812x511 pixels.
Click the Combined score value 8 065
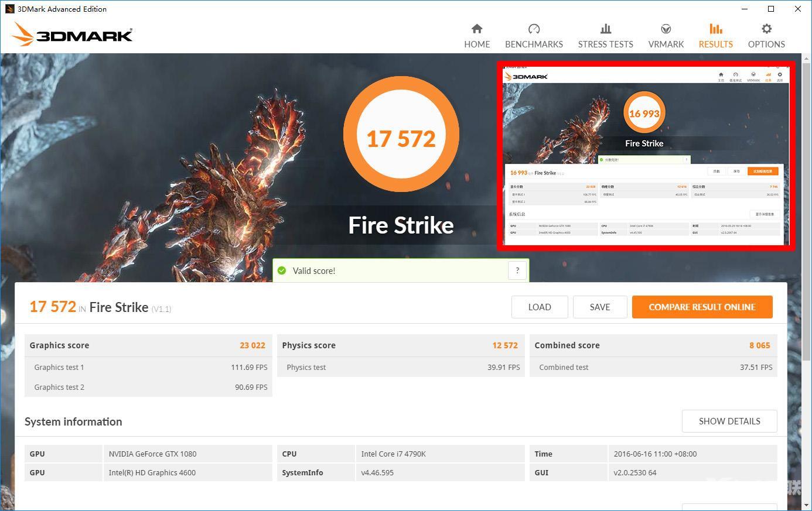pos(760,345)
